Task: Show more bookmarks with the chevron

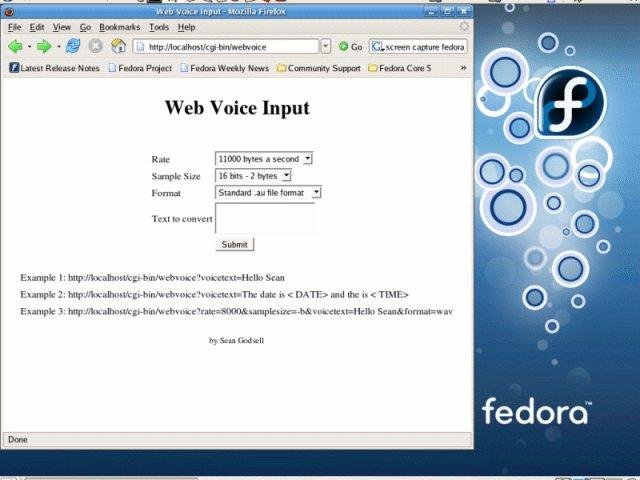Action: pyautogui.click(x=463, y=68)
